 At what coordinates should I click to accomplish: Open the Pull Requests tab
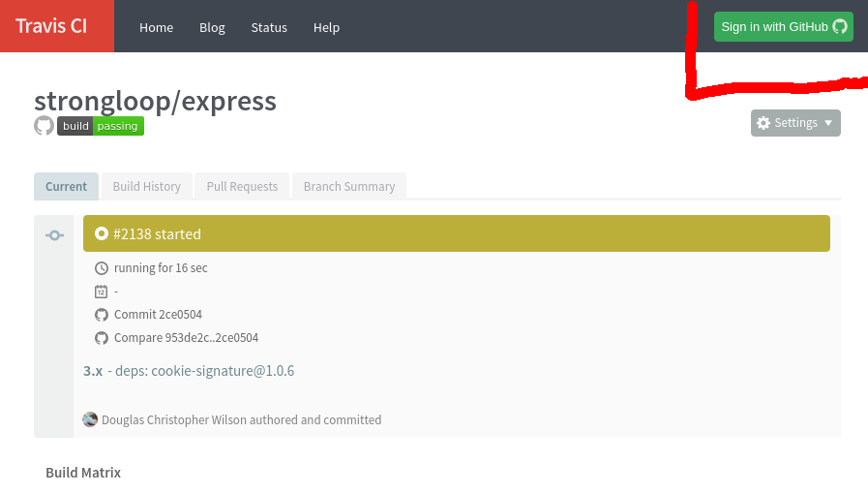242,186
